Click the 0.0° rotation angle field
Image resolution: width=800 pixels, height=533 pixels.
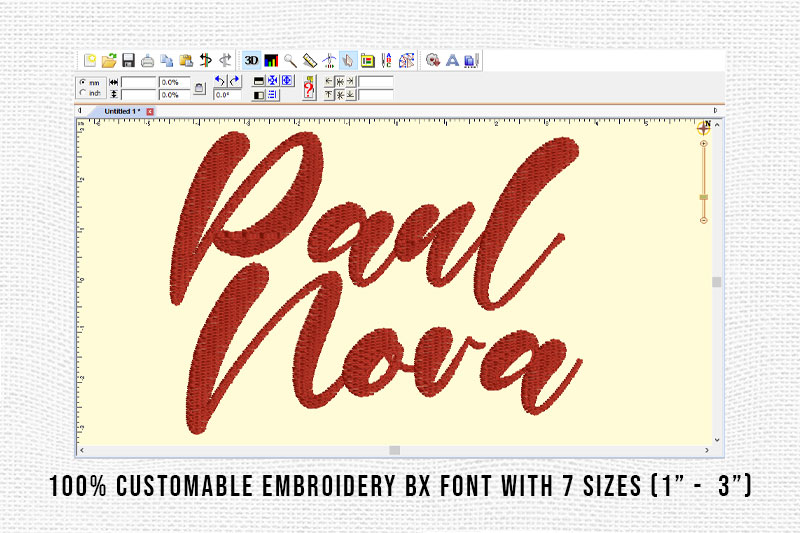228,95
